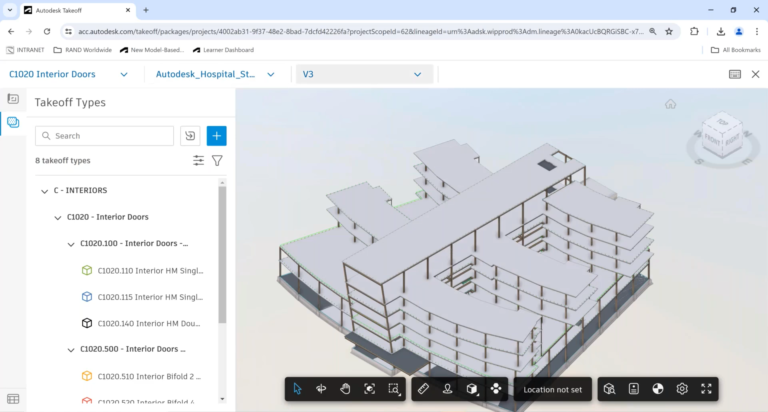Click the green cube icon of C1020.110
The image size is (768, 412).
click(87, 270)
